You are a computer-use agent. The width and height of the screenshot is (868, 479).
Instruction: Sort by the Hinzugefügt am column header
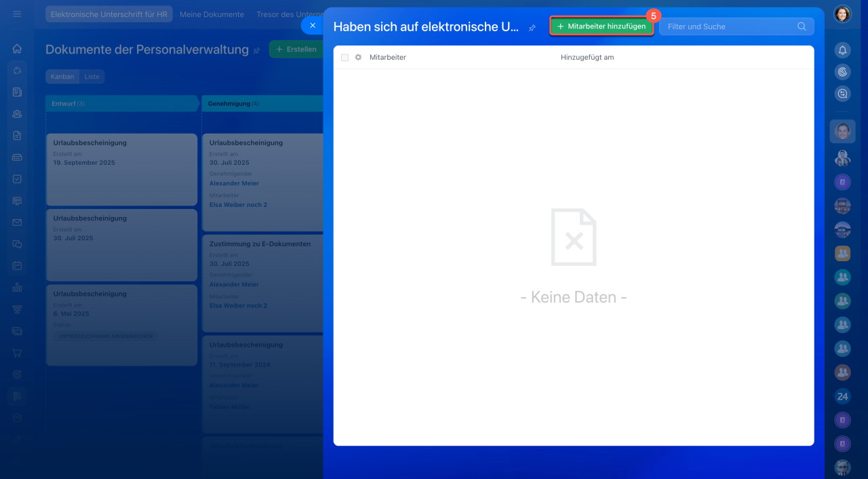(x=587, y=58)
